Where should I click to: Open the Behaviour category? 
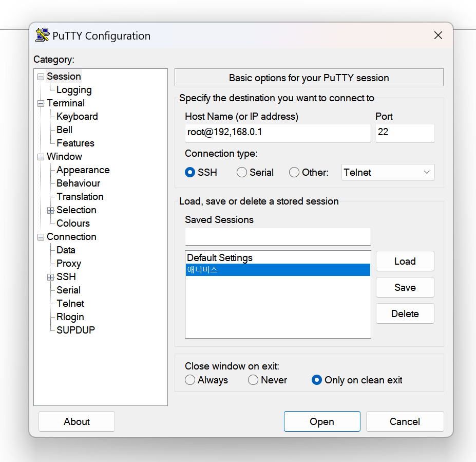(79, 183)
